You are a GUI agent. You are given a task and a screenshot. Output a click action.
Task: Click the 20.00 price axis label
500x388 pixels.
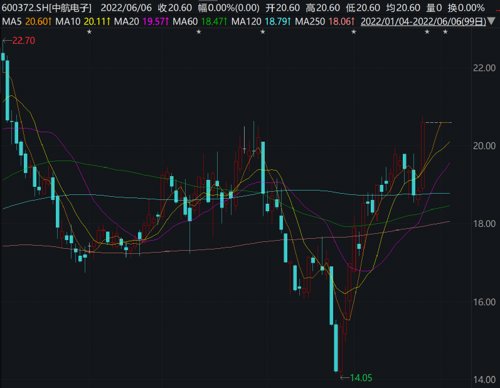484,146
